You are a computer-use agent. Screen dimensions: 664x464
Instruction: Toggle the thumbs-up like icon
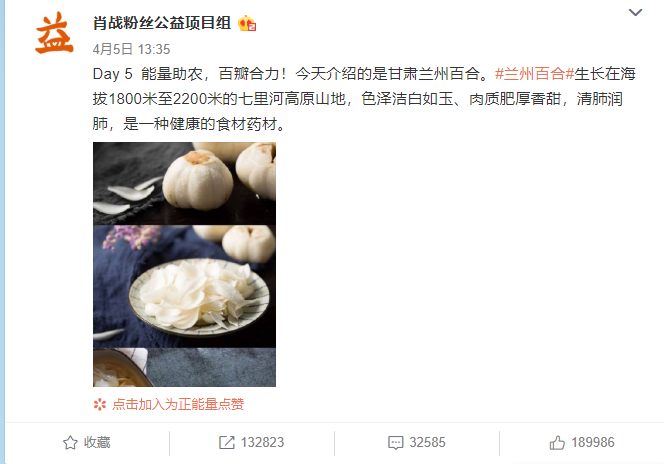point(557,443)
